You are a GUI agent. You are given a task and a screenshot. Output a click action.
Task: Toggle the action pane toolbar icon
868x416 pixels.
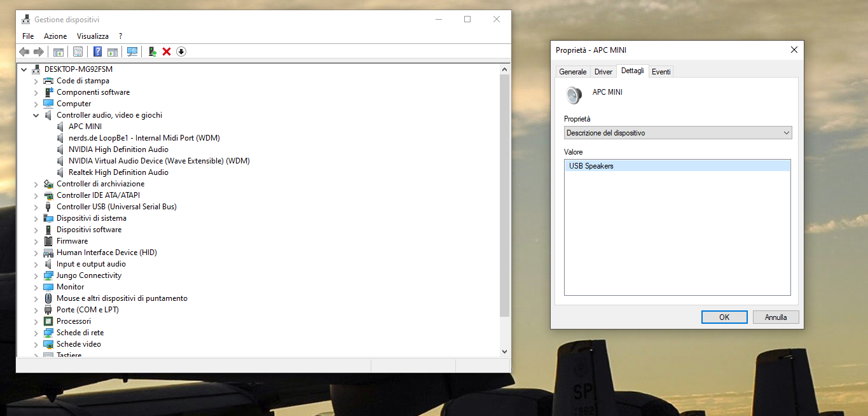pyautogui.click(x=113, y=52)
